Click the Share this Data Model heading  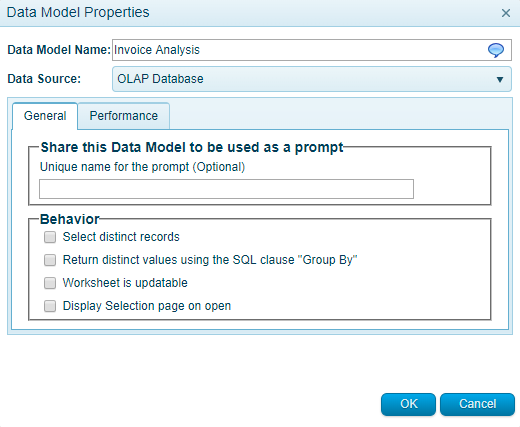(x=192, y=147)
